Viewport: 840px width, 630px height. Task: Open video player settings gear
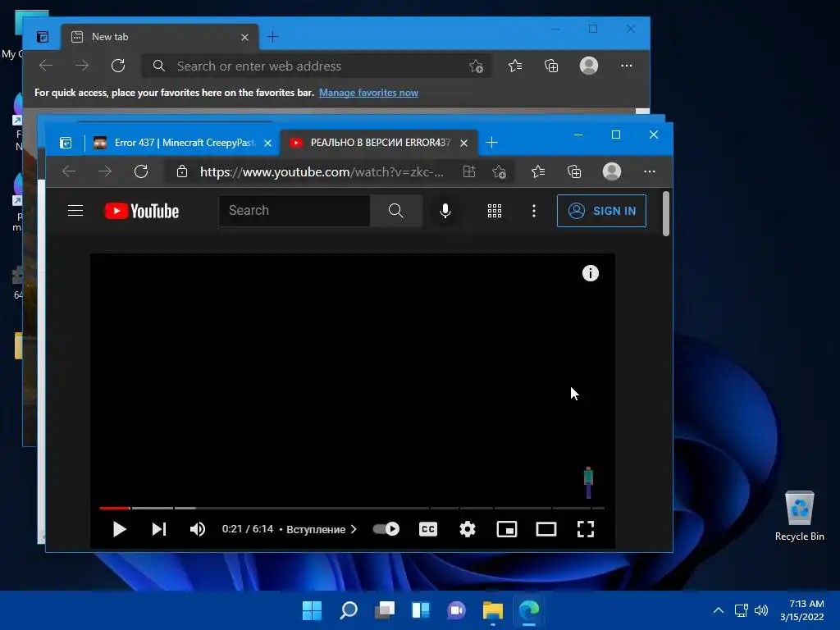[468, 529]
